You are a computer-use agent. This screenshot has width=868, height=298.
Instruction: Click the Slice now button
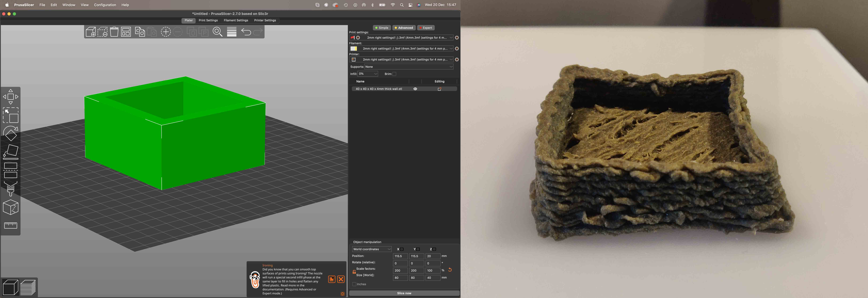pyautogui.click(x=404, y=293)
